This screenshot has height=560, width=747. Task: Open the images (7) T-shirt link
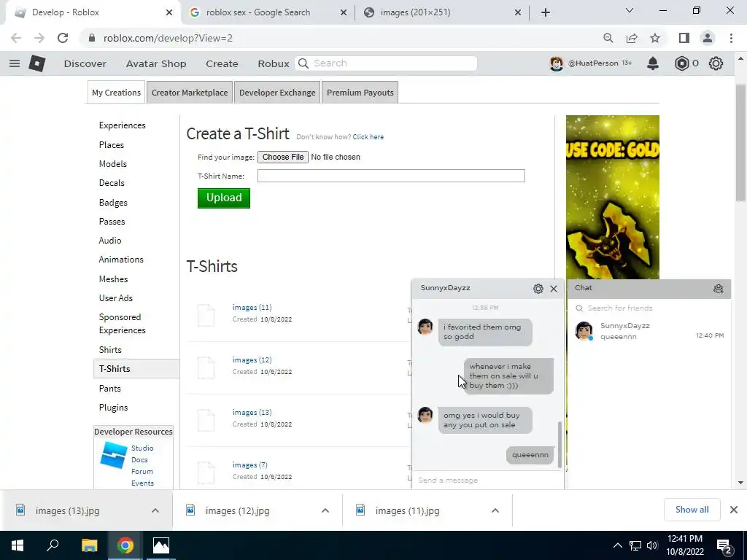250,464
